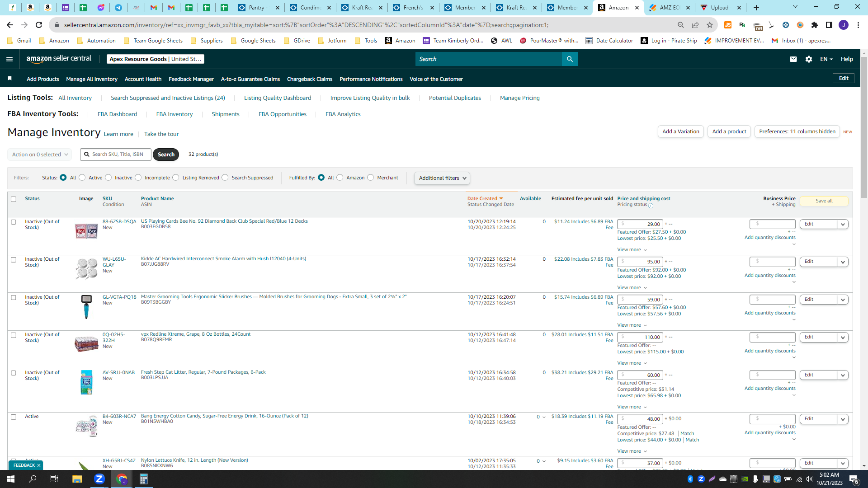Select the checkbox for US Playing Cards row
Screen dimensions: 868x488
click(x=14, y=222)
